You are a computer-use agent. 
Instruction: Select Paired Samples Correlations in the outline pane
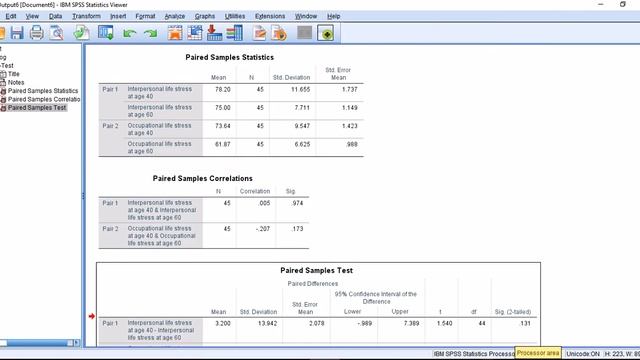click(x=44, y=100)
